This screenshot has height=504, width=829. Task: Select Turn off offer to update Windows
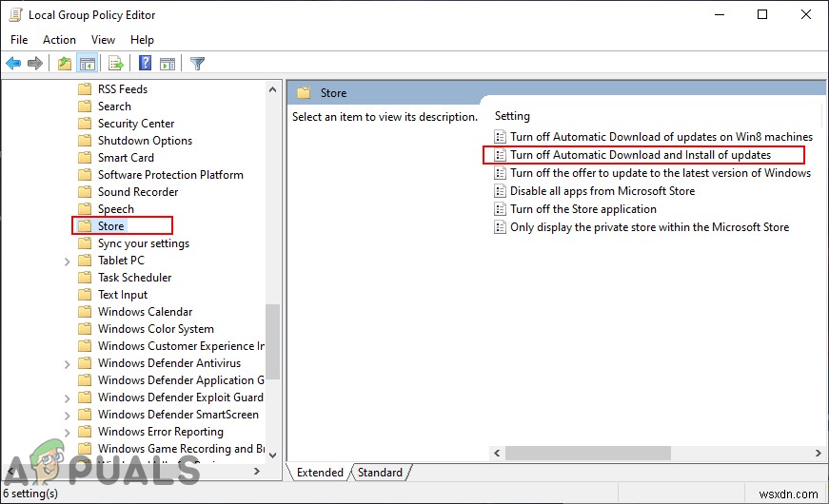[x=661, y=173]
